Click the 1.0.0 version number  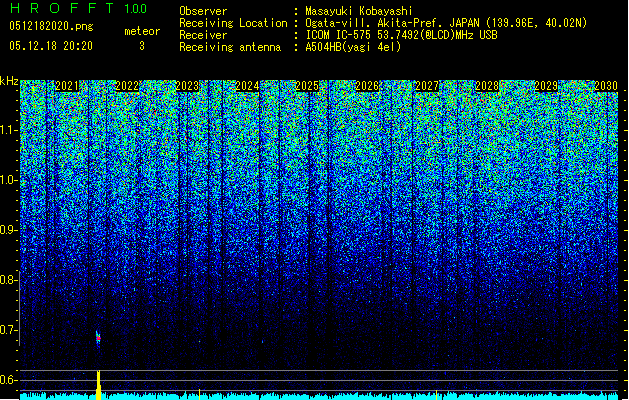[x=135, y=9]
